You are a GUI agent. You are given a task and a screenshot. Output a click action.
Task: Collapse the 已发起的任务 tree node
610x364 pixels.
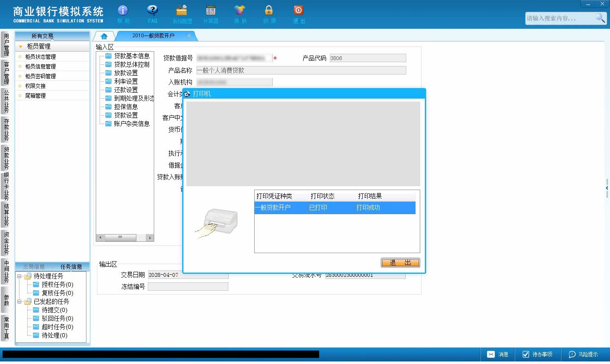coord(19,302)
